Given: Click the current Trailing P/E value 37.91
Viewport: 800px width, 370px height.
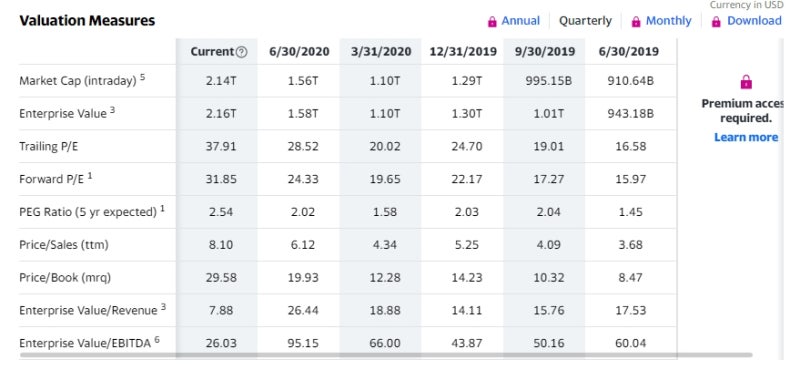Looking at the screenshot, I should 220,146.
